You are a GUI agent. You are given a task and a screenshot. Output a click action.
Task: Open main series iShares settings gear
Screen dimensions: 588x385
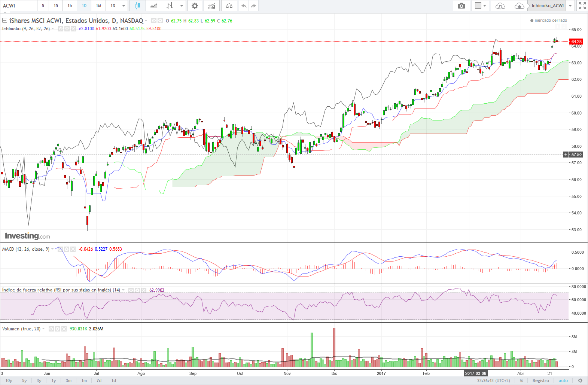coord(160,21)
